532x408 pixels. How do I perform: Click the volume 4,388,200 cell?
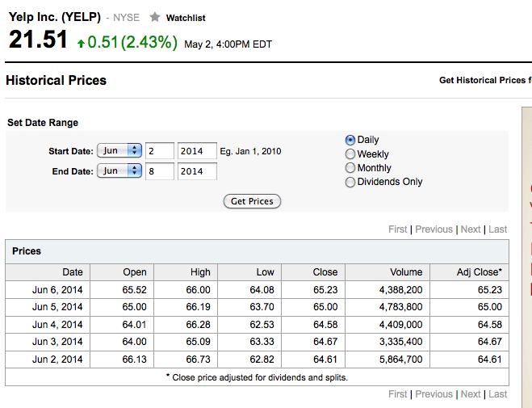point(387,290)
